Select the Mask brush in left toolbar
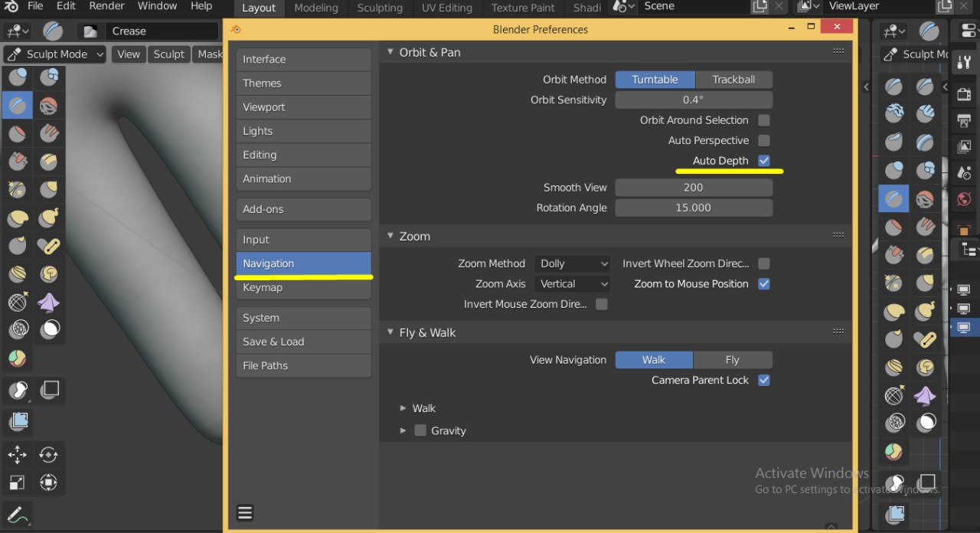 [x=49, y=329]
